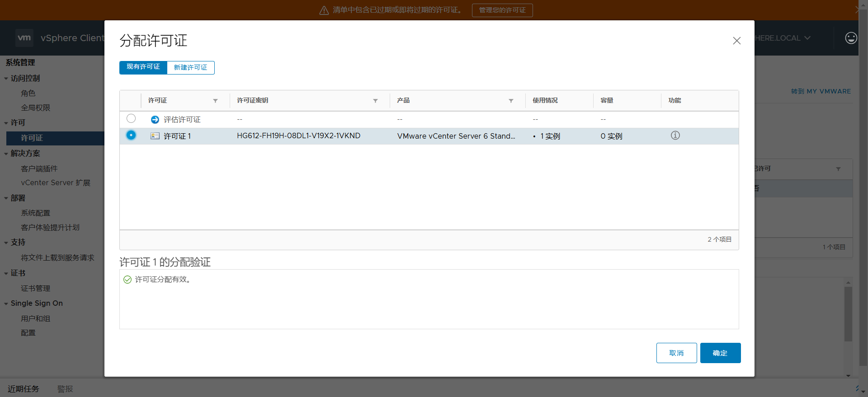The width and height of the screenshot is (868, 397).
Task: Click the 评估许可证 arrow icon
Action: click(x=155, y=120)
